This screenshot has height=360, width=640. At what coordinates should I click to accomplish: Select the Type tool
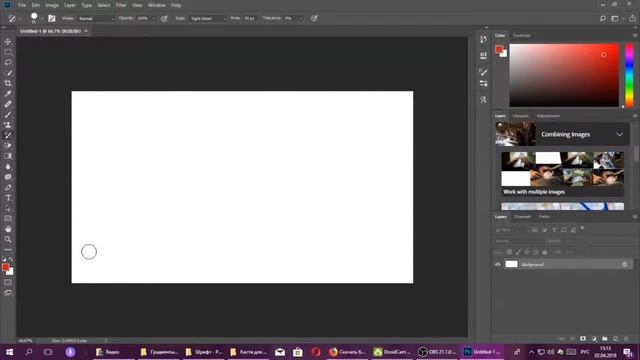8,198
